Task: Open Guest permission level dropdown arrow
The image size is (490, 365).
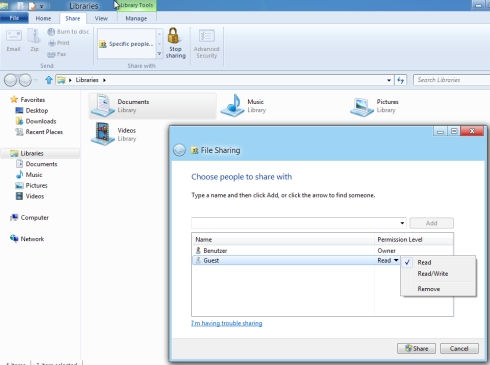Action: tap(396, 260)
